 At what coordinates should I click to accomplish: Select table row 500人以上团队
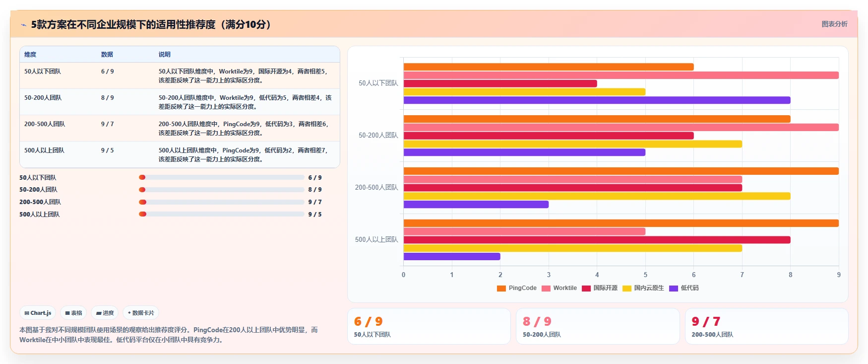[180, 154]
